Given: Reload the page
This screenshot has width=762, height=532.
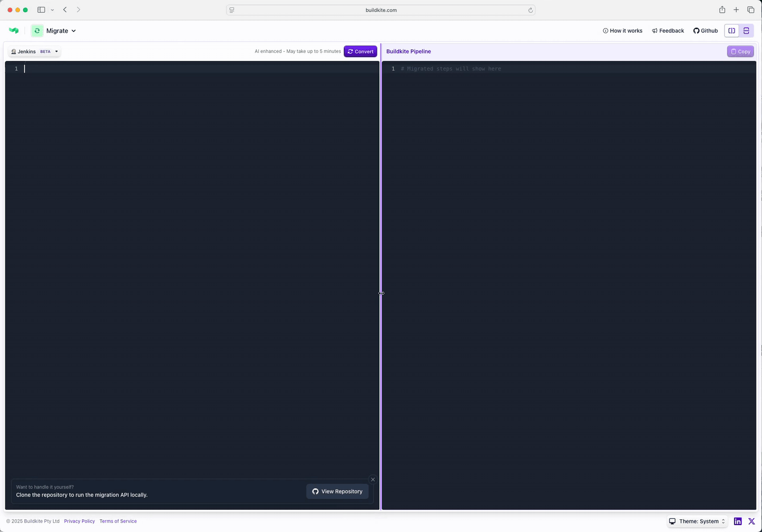Looking at the screenshot, I should (530, 10).
